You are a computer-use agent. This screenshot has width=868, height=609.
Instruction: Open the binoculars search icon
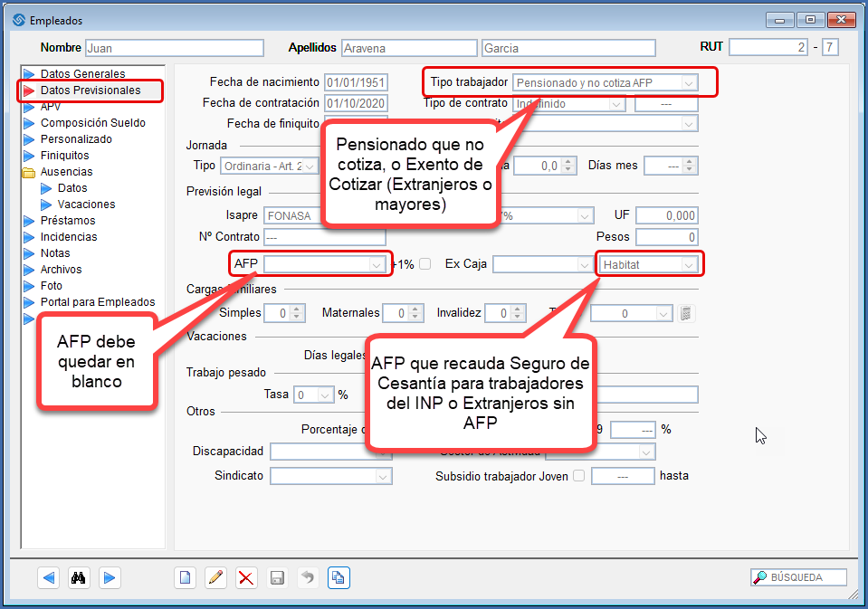click(x=79, y=578)
